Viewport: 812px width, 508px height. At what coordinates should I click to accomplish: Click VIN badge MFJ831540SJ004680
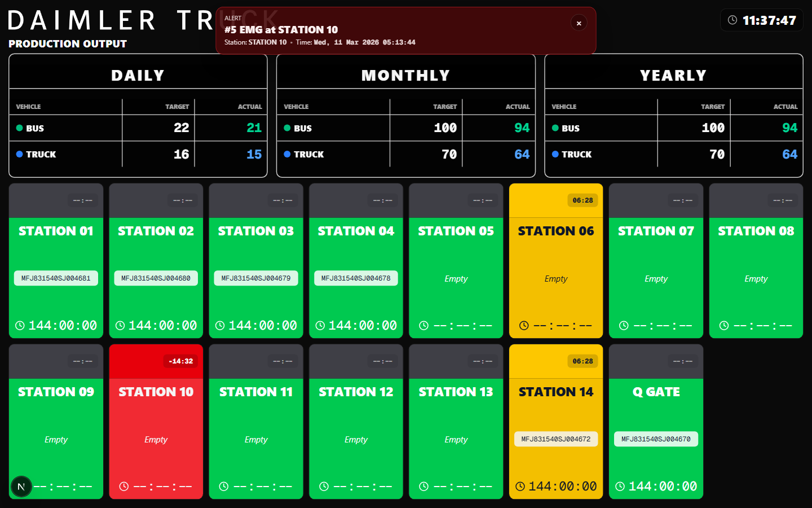point(156,278)
